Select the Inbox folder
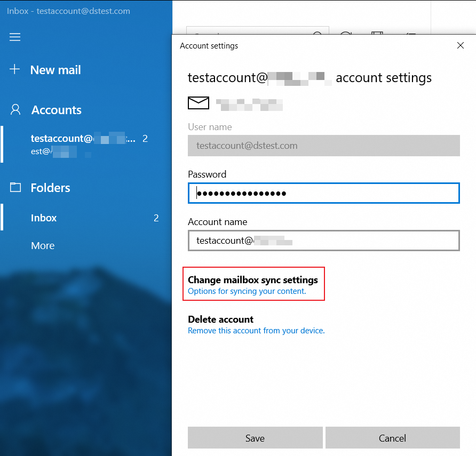This screenshot has width=476, height=456. click(x=86, y=218)
